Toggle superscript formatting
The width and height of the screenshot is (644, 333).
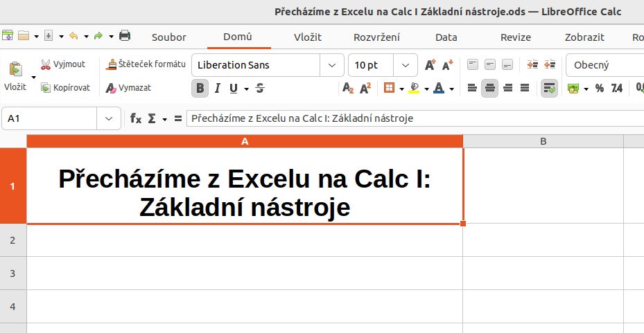tap(365, 88)
